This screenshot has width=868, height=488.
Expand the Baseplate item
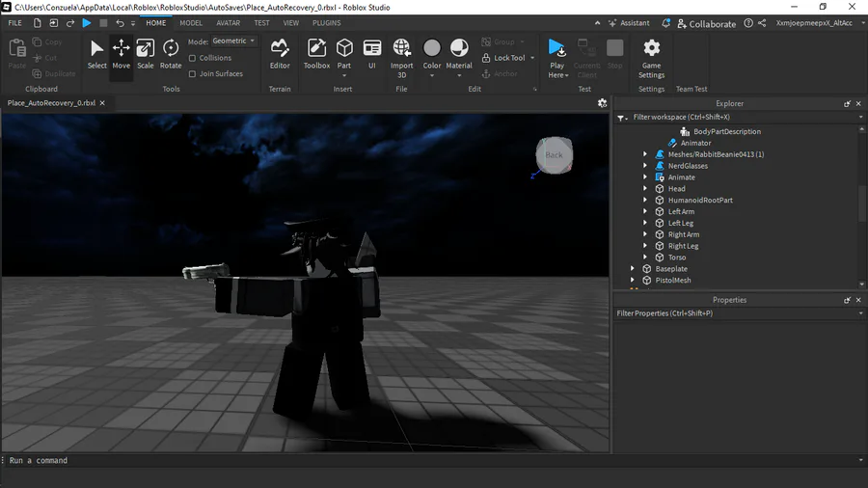point(632,269)
